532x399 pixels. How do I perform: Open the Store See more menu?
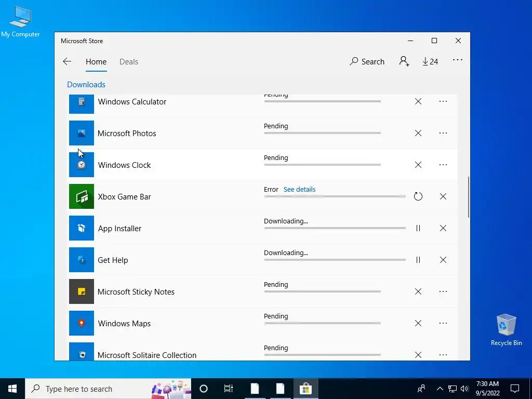point(457,60)
